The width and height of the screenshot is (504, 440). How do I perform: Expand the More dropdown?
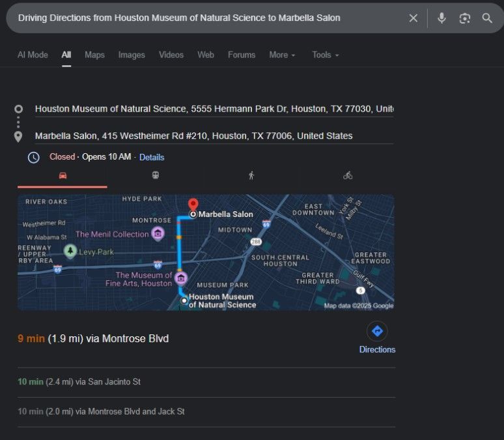[282, 55]
